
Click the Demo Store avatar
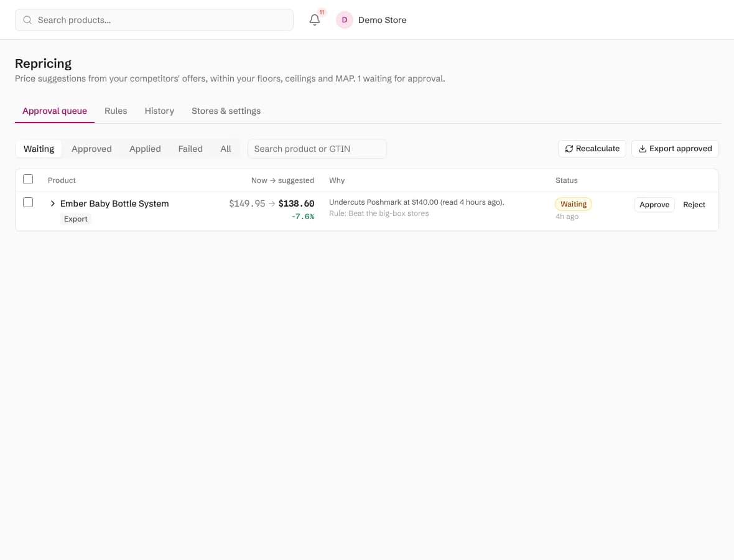(344, 20)
